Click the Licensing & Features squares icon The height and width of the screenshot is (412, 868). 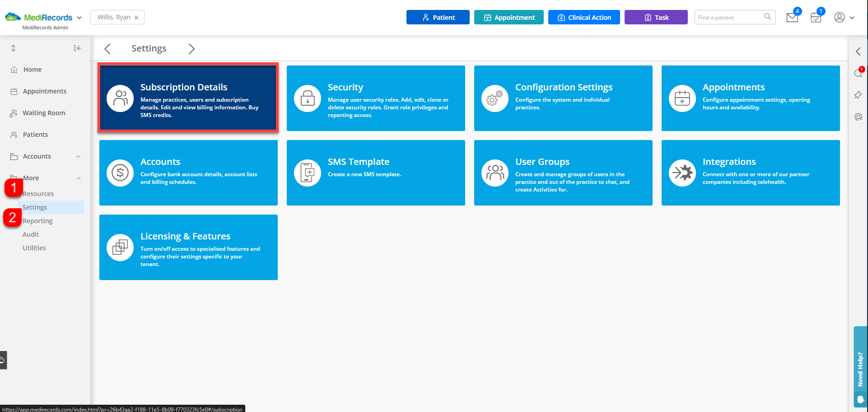[120, 247]
